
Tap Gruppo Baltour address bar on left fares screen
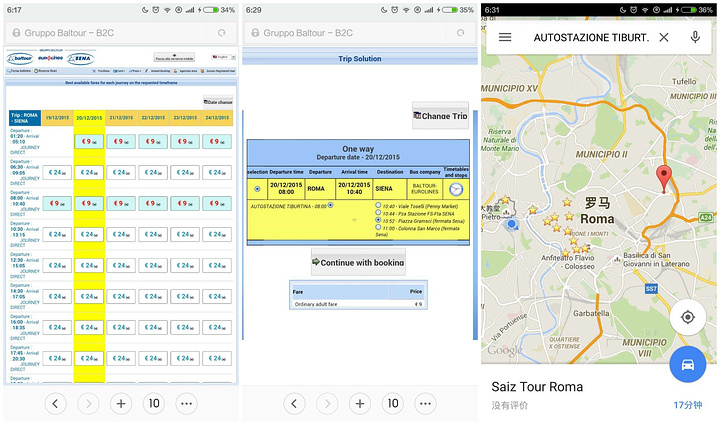click(x=121, y=33)
